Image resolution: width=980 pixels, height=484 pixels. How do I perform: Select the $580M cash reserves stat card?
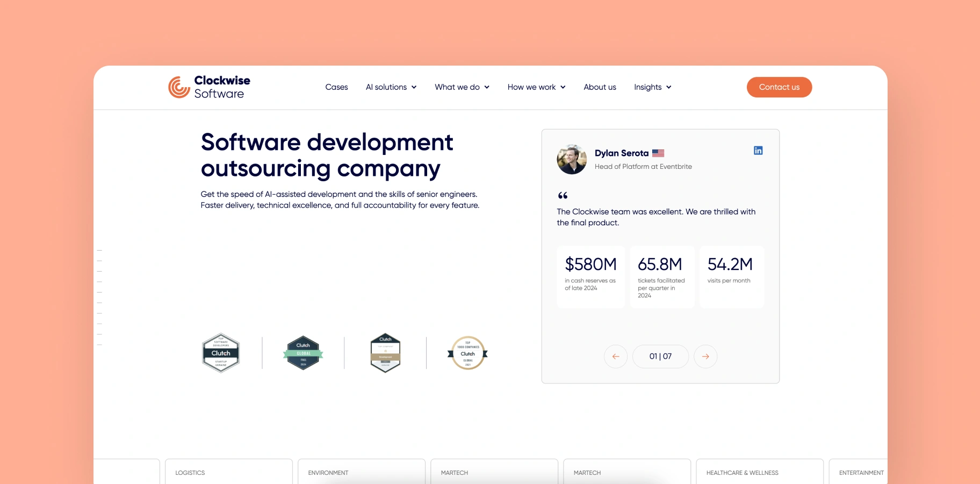click(x=590, y=277)
